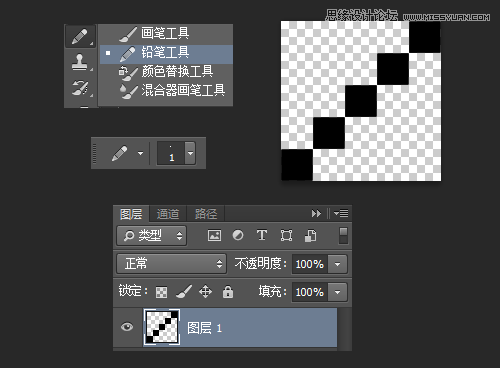This screenshot has width=500, height=368.
Task: Choose 铅笔工具 from the flyout
Action: [166, 53]
